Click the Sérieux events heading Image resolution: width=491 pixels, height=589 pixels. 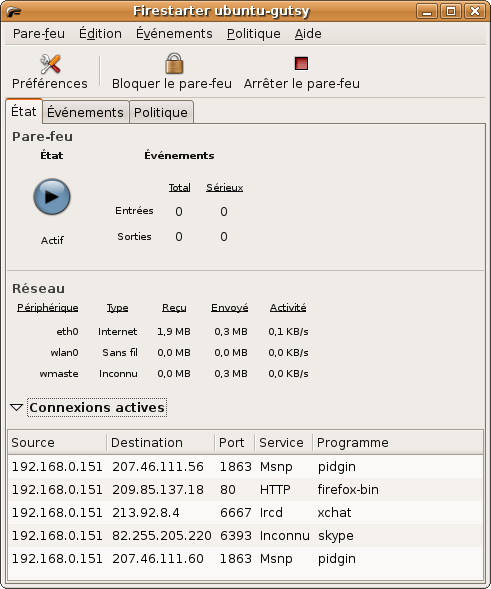pyautogui.click(x=225, y=187)
